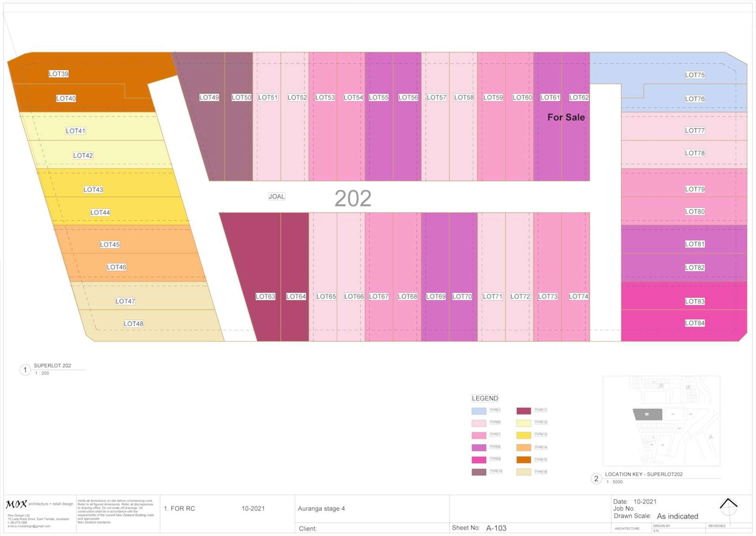Viewport: 756px width, 536px height.
Task: Open the location key map thumbnail
Action: (x=661, y=421)
